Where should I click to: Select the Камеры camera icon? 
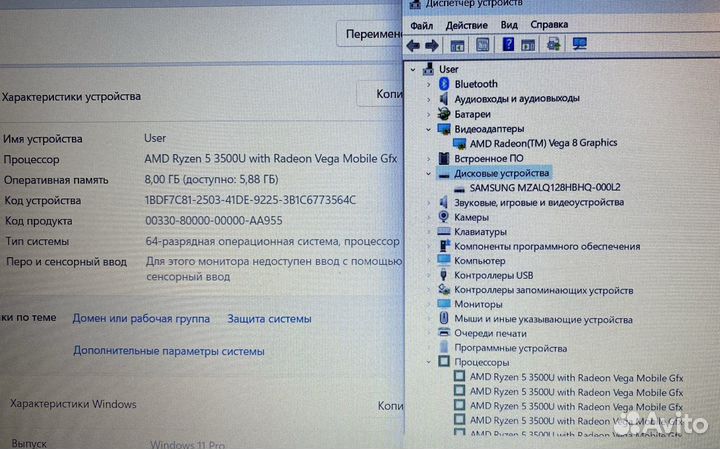click(x=444, y=217)
